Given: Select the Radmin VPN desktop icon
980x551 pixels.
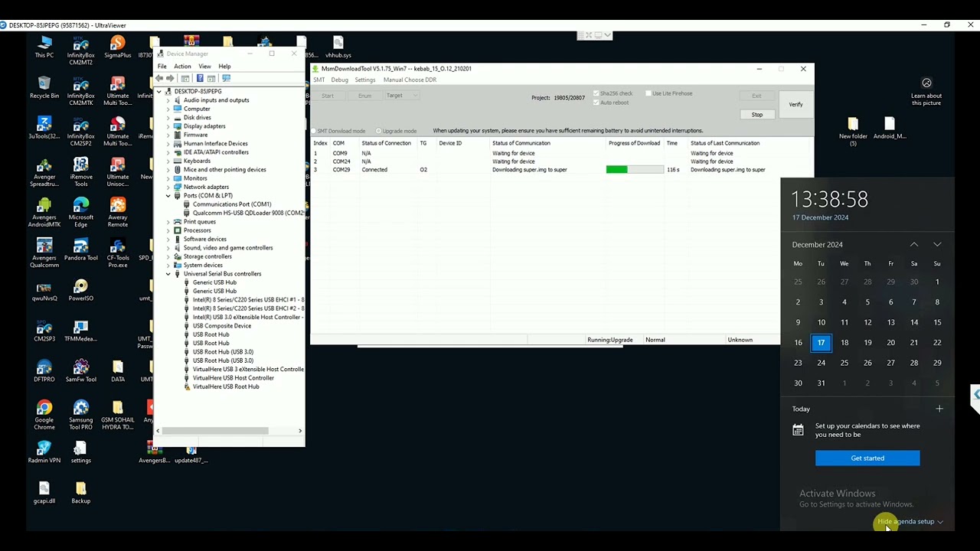Looking at the screenshot, I should 44,453.
